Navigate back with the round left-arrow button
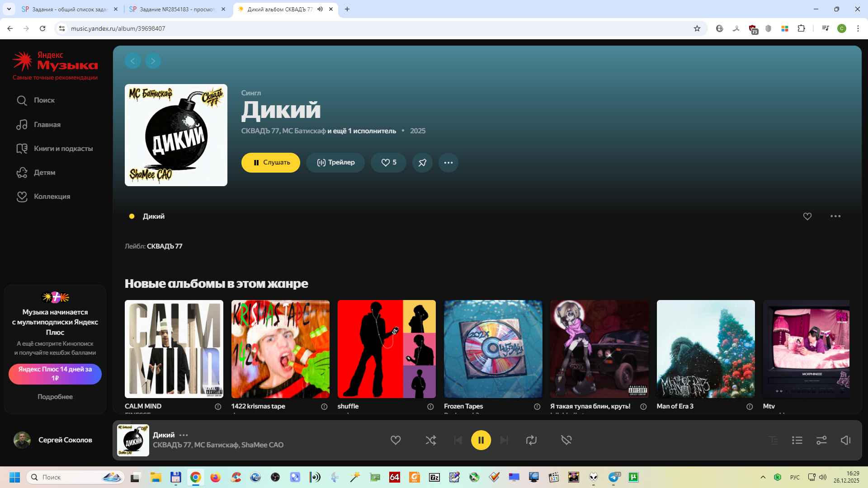Viewport: 868px width, 488px height. [x=132, y=61]
